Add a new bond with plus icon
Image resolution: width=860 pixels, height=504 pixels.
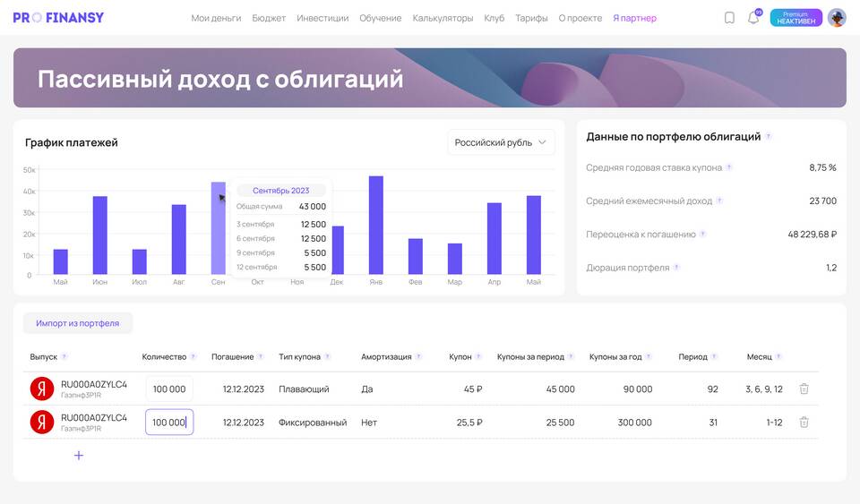coord(79,456)
